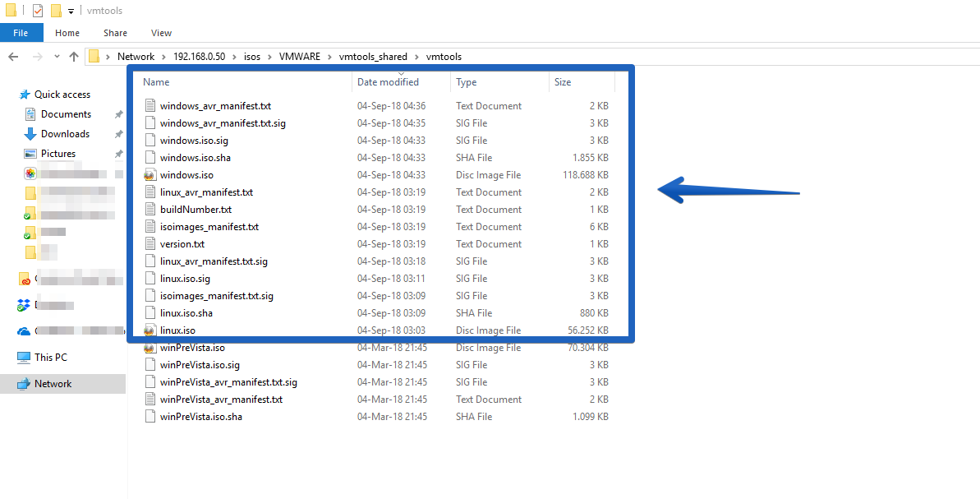Image resolution: width=980 pixels, height=499 pixels.
Task: Select Network in the navigation pane
Action: 53,384
